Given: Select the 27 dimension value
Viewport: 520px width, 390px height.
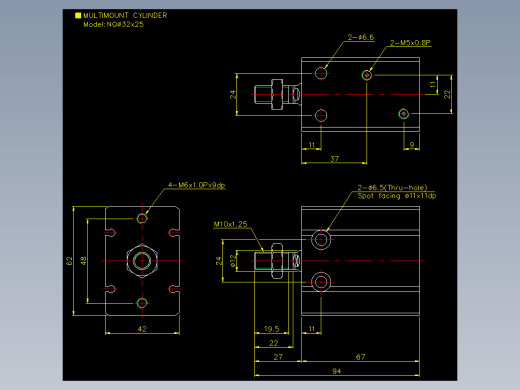Looking at the screenshot, I should (x=278, y=357).
